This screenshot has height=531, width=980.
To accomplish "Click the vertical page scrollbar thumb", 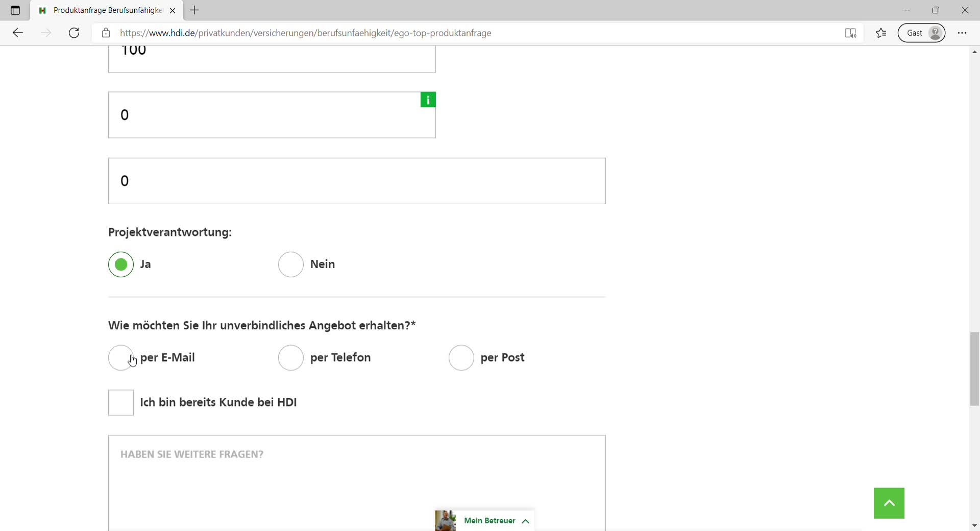I will 974,369.
